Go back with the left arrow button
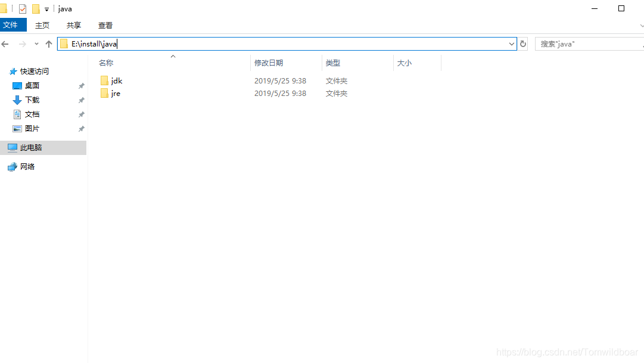The image size is (644, 363). (x=5, y=44)
